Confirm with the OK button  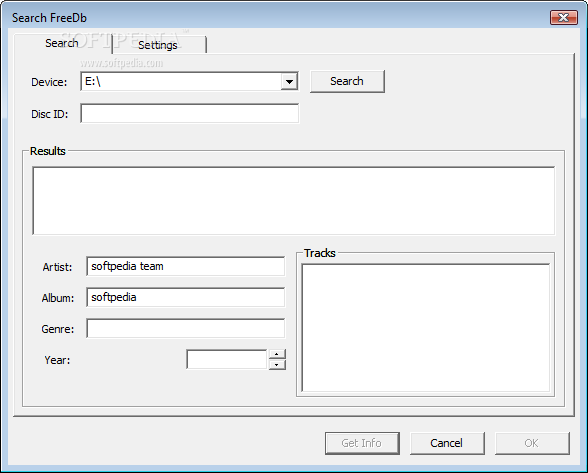coord(532,443)
